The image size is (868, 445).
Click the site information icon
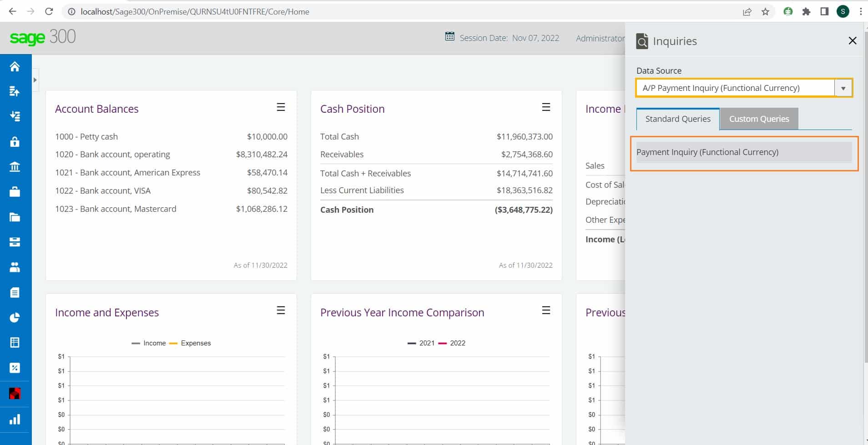[71, 12]
